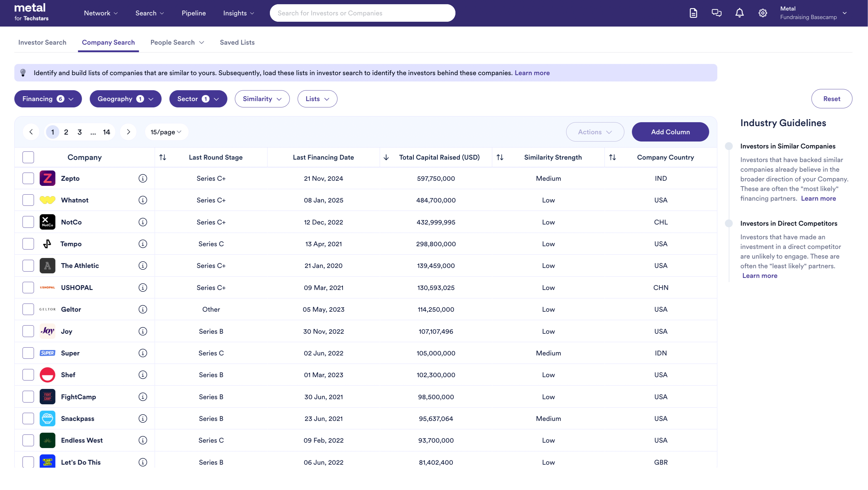
Task: Click next page arrow in pagination
Action: click(128, 132)
